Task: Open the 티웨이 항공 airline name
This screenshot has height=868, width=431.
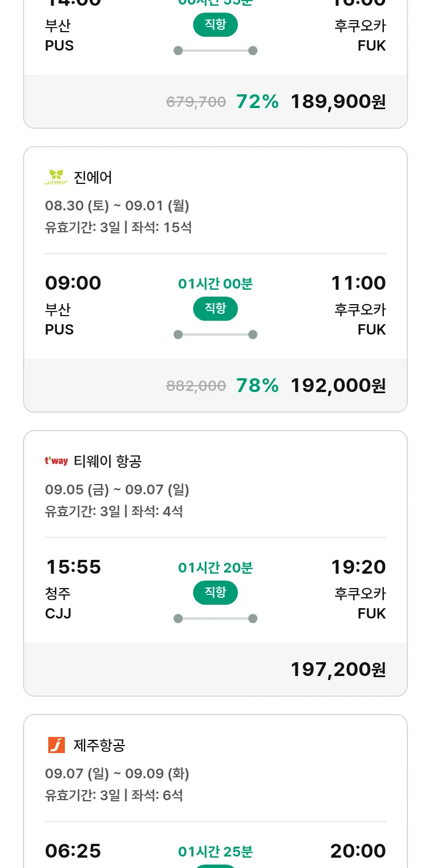Action: [107, 461]
